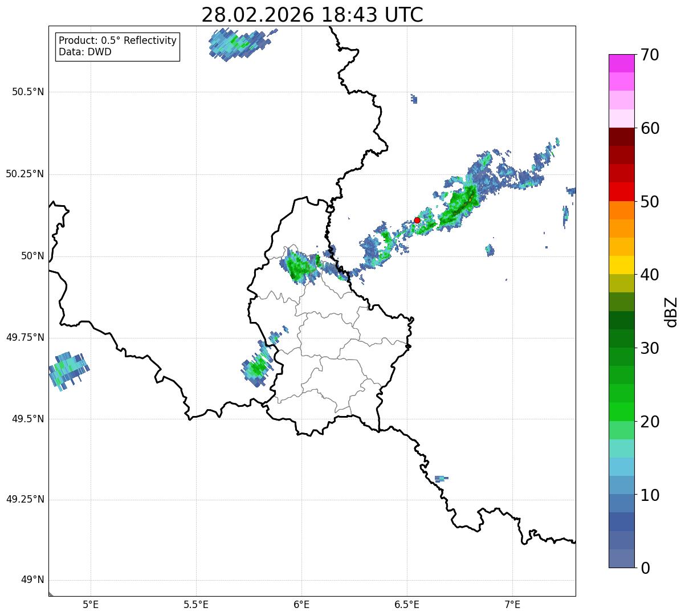Click the orange colorbar swatch just below 50
685x616 pixels.
(x=621, y=210)
